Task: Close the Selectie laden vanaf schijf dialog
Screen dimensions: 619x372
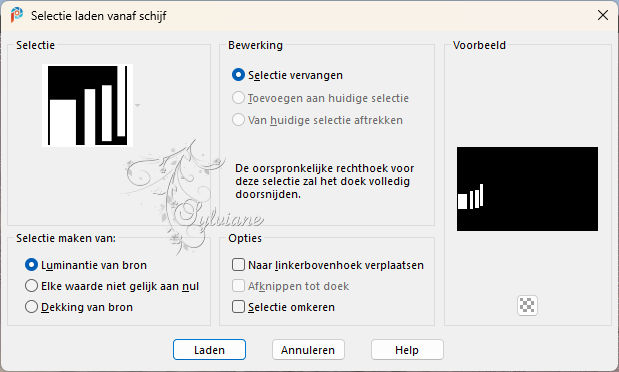Action: click(602, 15)
